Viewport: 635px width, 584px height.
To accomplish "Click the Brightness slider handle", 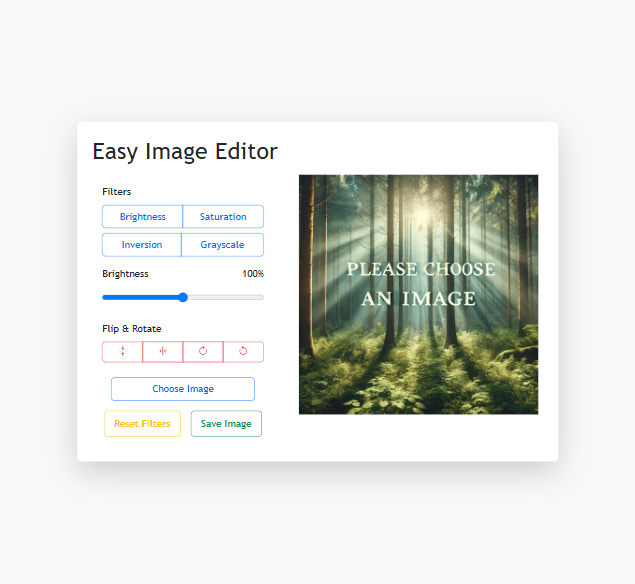I will (183, 297).
